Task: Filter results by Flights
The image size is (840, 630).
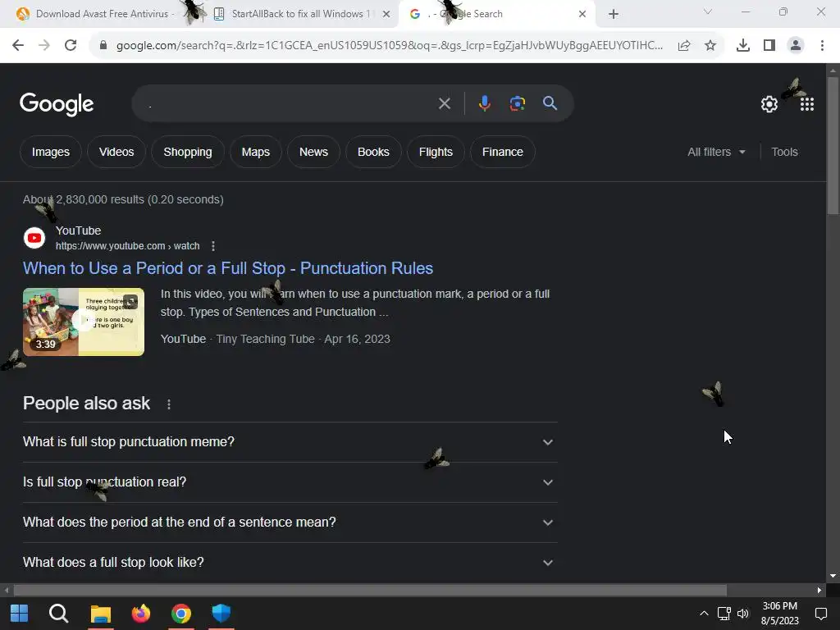Action: pyautogui.click(x=436, y=152)
